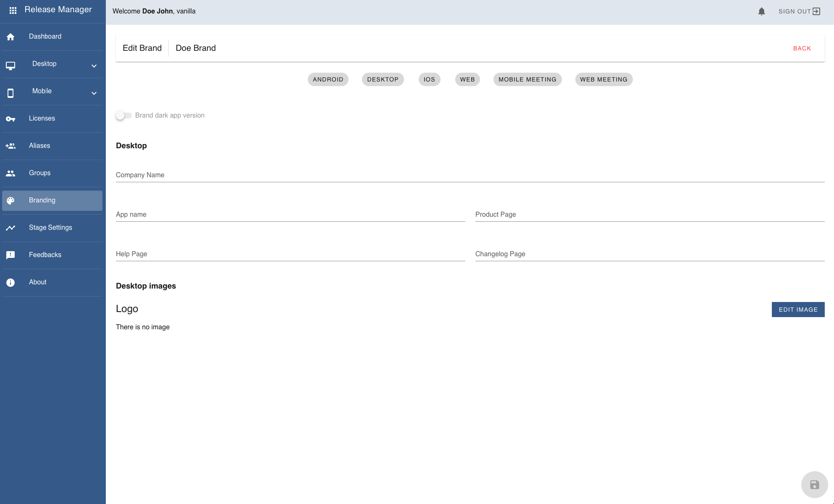Open Groups from sidebar
Viewport: 834px width, 504px height.
pos(52,173)
